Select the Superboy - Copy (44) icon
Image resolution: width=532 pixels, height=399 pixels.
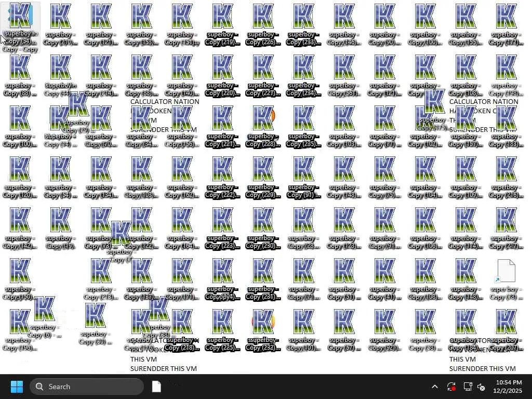click(61, 75)
